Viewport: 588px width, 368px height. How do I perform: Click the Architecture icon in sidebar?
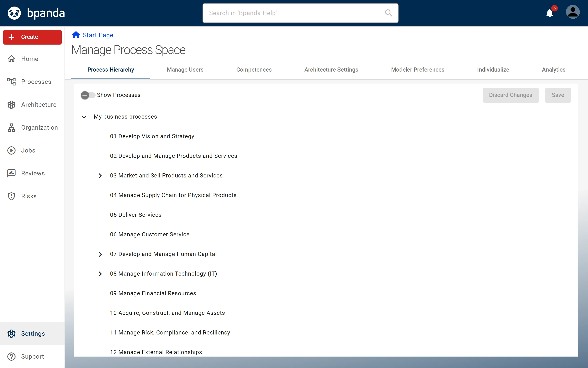11,105
